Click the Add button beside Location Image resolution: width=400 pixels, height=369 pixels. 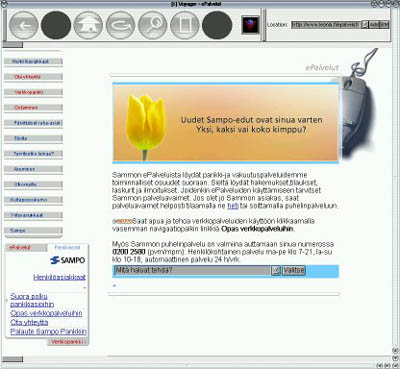[374, 24]
